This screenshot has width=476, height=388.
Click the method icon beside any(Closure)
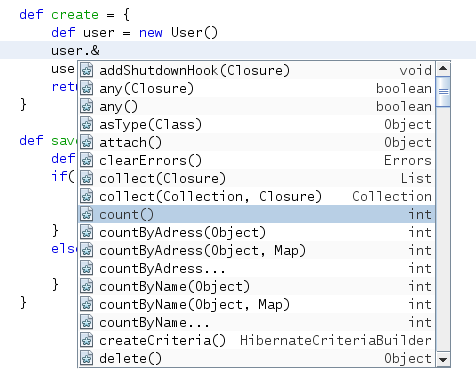87,88
